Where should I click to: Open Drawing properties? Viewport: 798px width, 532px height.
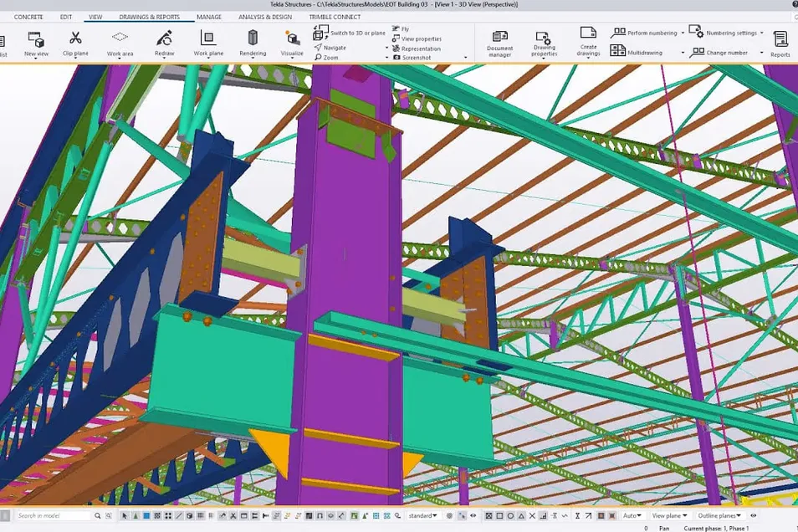[x=544, y=38]
